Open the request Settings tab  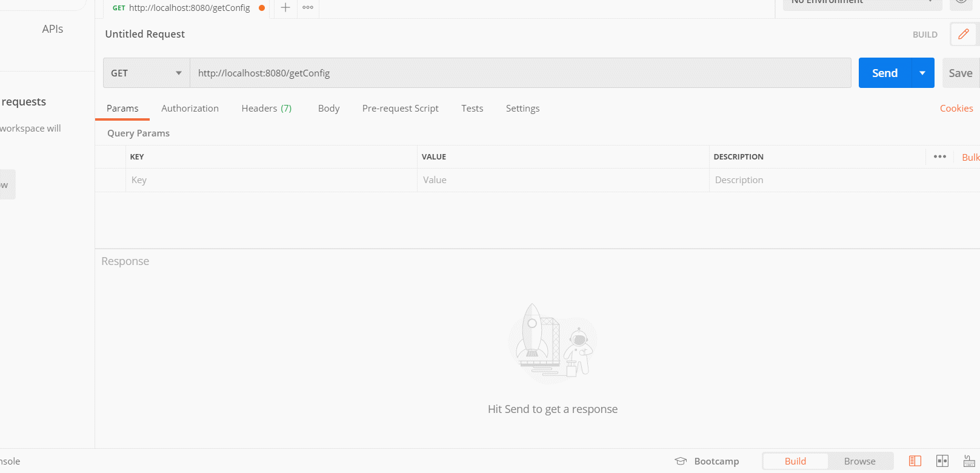[x=522, y=109]
